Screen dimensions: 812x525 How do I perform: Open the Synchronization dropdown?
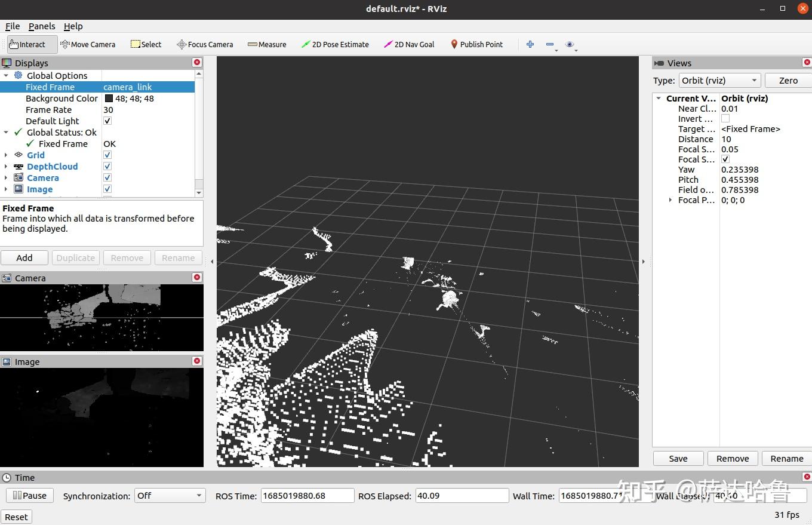[x=170, y=496]
